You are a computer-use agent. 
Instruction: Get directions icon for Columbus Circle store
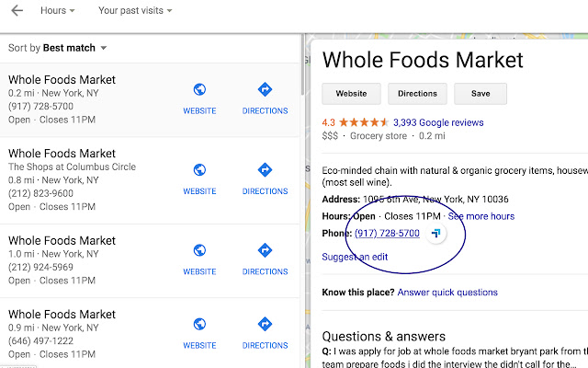[x=265, y=170]
